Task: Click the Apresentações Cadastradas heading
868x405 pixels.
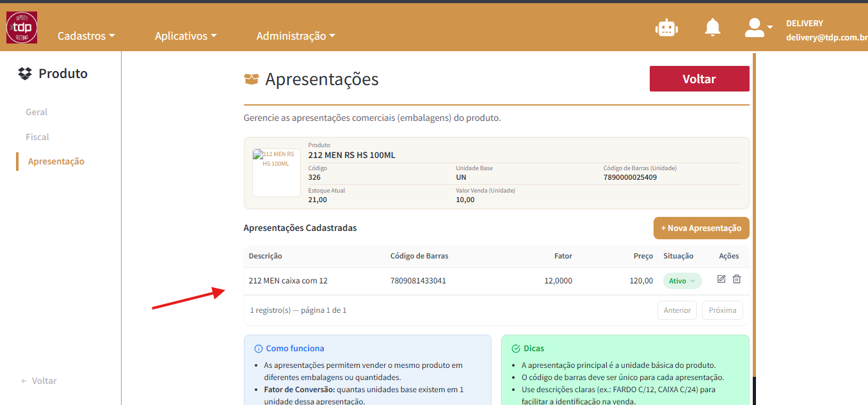Action: (300, 228)
